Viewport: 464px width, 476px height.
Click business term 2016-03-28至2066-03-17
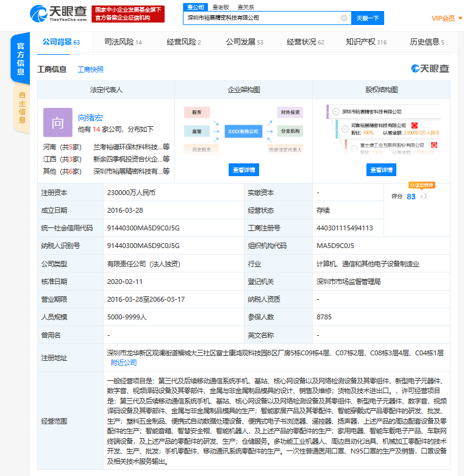[x=146, y=300]
